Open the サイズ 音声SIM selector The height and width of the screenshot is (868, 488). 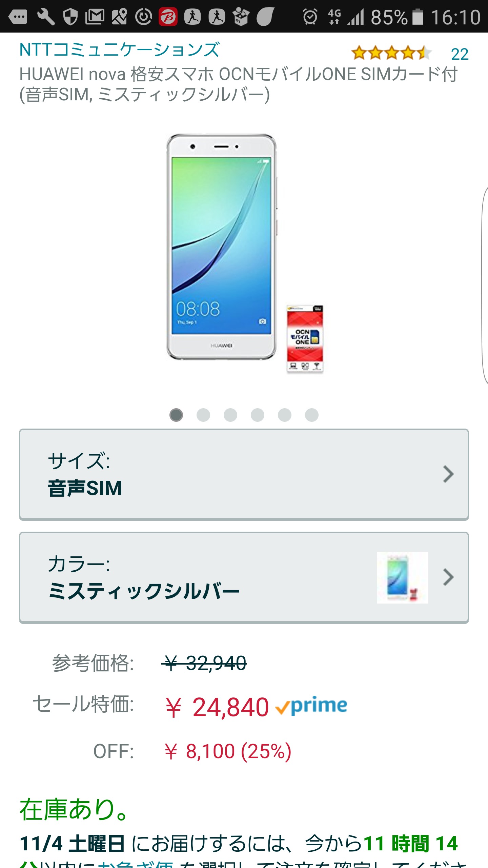pyautogui.click(x=244, y=474)
